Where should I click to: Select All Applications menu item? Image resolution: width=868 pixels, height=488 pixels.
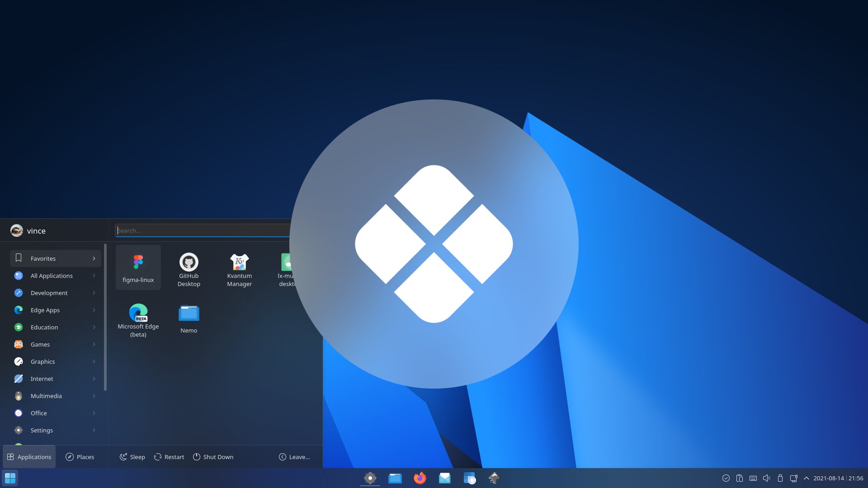(x=51, y=275)
